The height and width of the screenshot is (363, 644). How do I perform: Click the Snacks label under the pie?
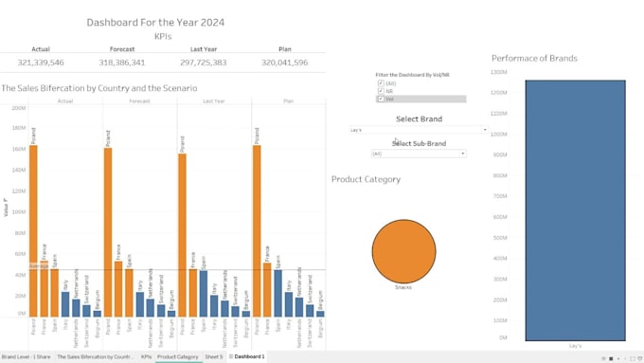tap(403, 287)
